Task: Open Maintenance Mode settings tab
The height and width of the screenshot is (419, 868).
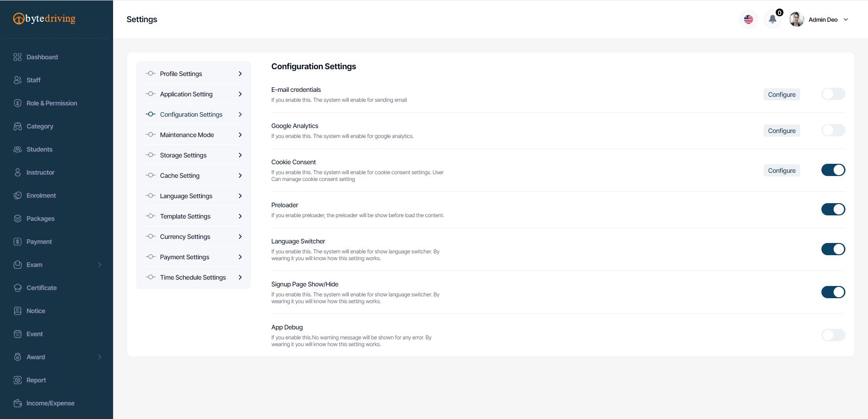Action: pos(187,135)
